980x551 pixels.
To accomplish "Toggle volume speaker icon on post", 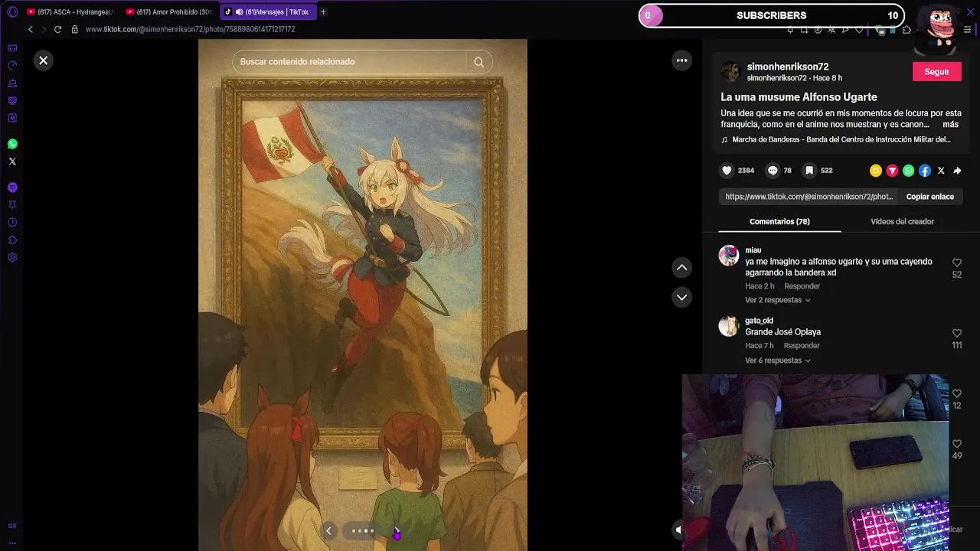I will [x=678, y=530].
